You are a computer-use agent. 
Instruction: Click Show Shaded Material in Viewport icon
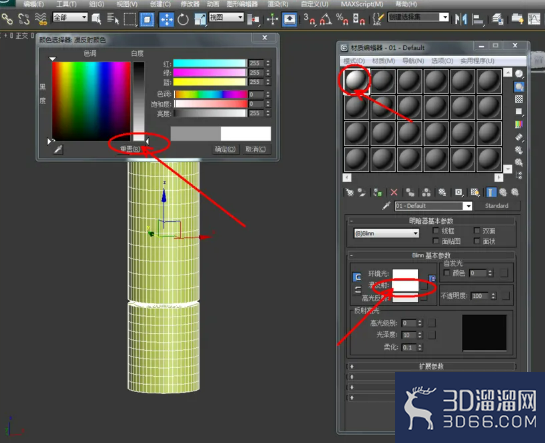coord(475,192)
